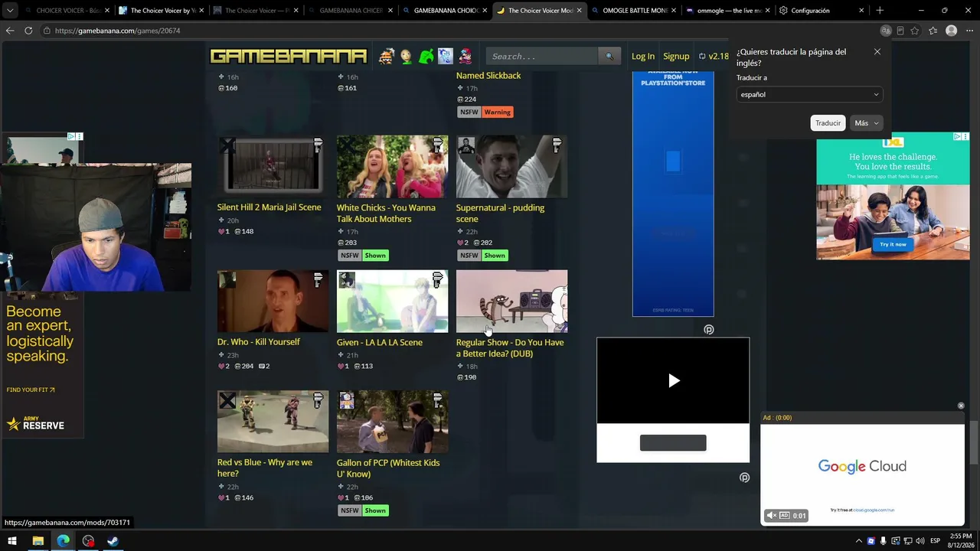Toggle the Shown tag under White Chicks

coord(375,256)
